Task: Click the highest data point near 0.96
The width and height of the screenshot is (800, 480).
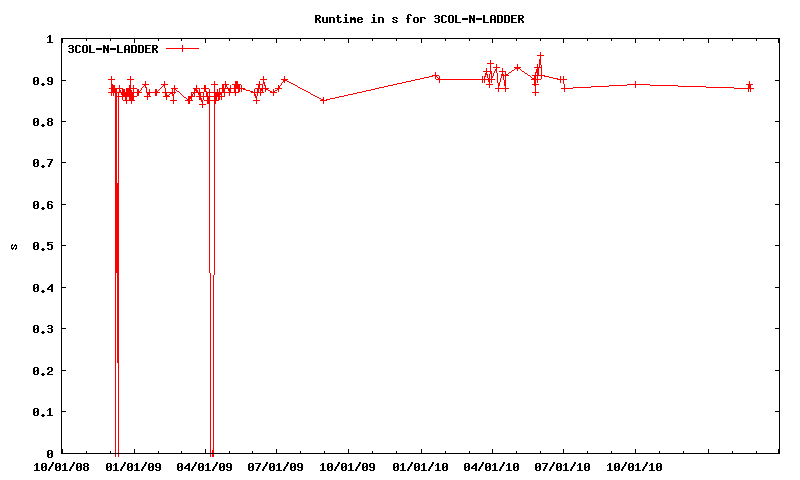Action: pos(540,56)
